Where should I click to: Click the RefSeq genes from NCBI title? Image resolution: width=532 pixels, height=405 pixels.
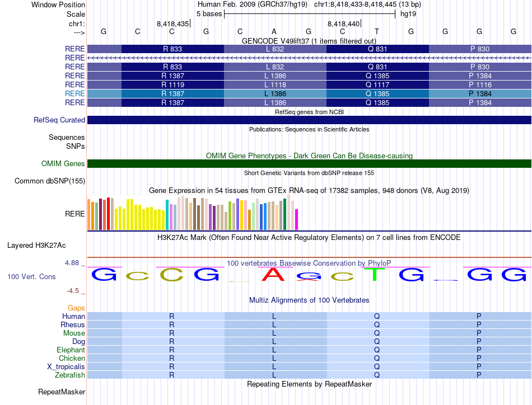309,112
